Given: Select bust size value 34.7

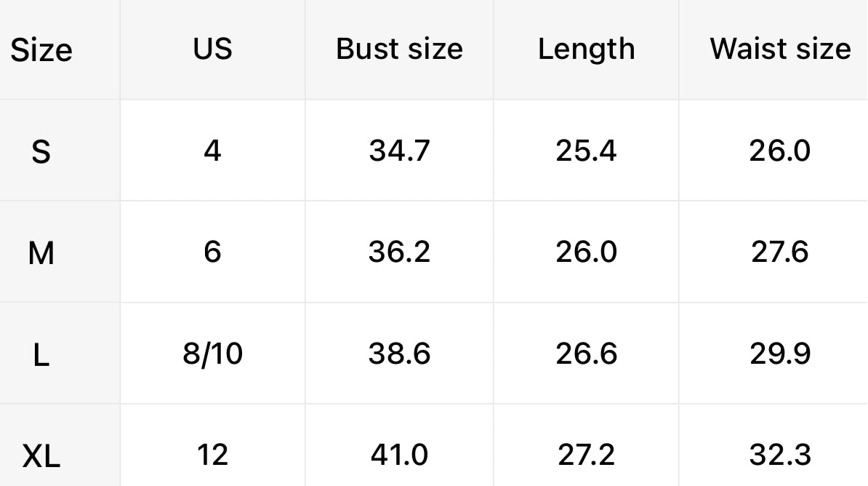Looking at the screenshot, I should coord(399,151).
